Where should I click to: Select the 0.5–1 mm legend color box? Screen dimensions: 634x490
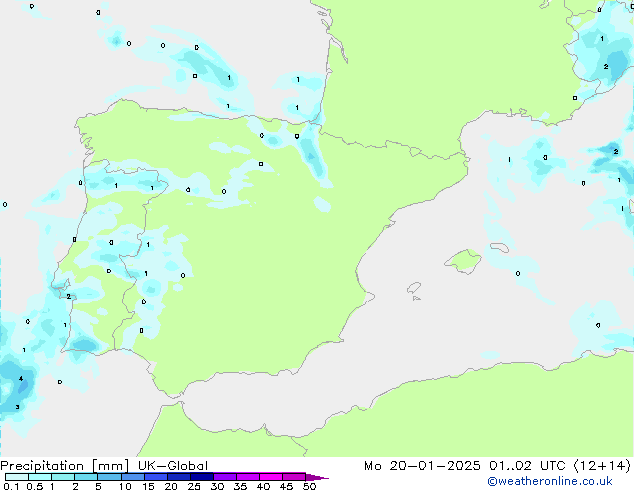pos(40,477)
